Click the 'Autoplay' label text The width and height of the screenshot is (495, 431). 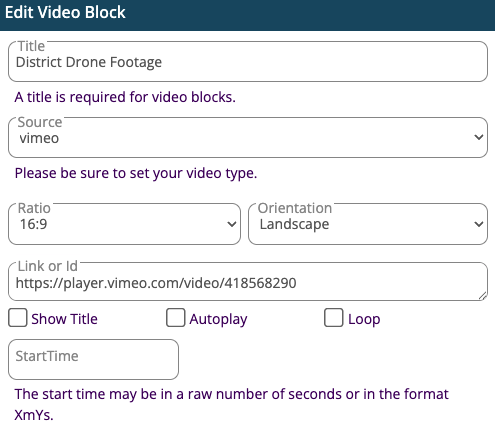coord(218,319)
